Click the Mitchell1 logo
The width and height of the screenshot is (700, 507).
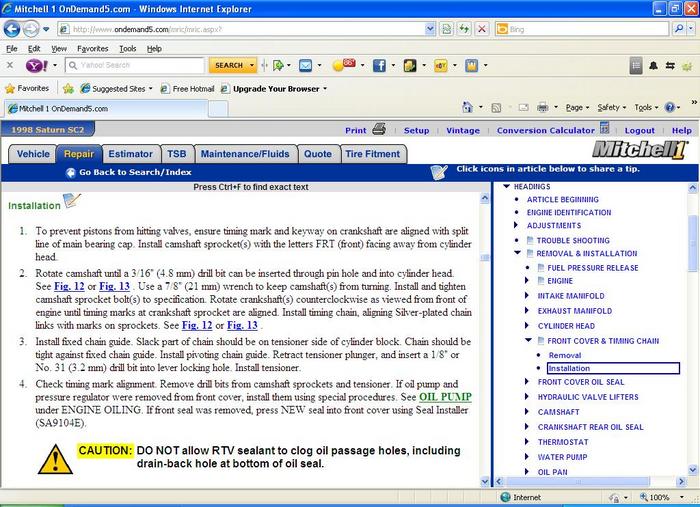[639, 149]
